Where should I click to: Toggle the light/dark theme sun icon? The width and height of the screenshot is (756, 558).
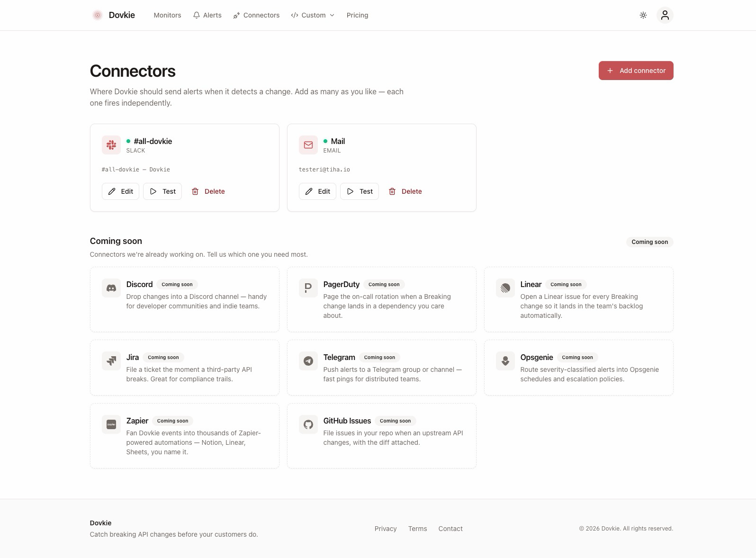pos(643,15)
